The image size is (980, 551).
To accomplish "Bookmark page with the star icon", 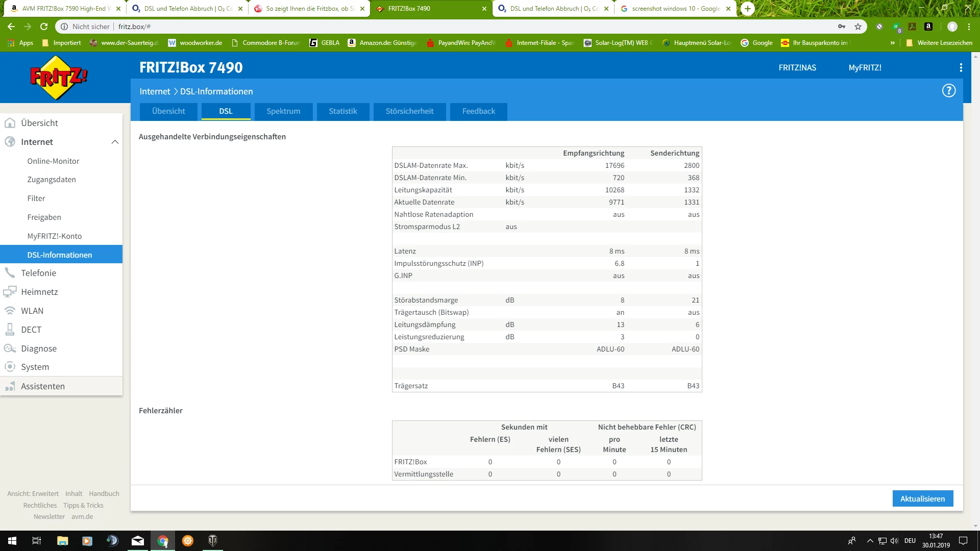I will pos(858,27).
